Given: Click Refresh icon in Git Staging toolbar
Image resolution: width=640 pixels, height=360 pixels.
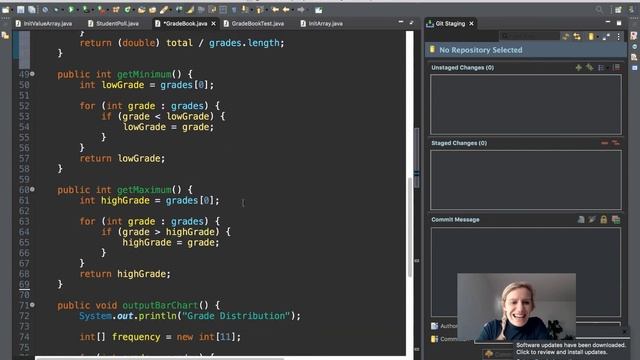Looking at the screenshot, I should click(566, 37).
